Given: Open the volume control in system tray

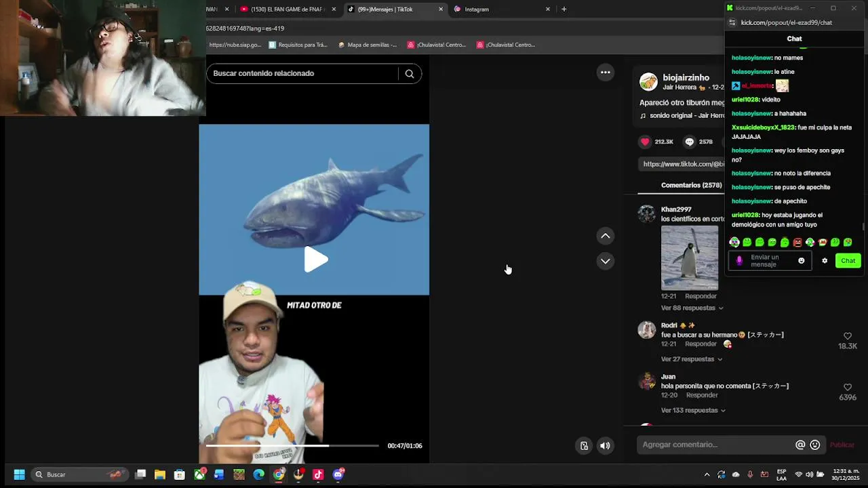Looking at the screenshot, I should [x=809, y=474].
